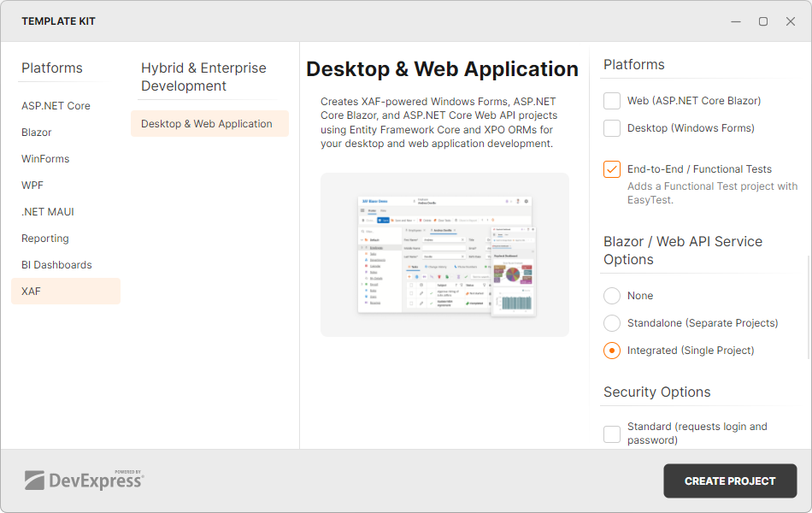Select the Blazor platform entry

click(x=36, y=132)
